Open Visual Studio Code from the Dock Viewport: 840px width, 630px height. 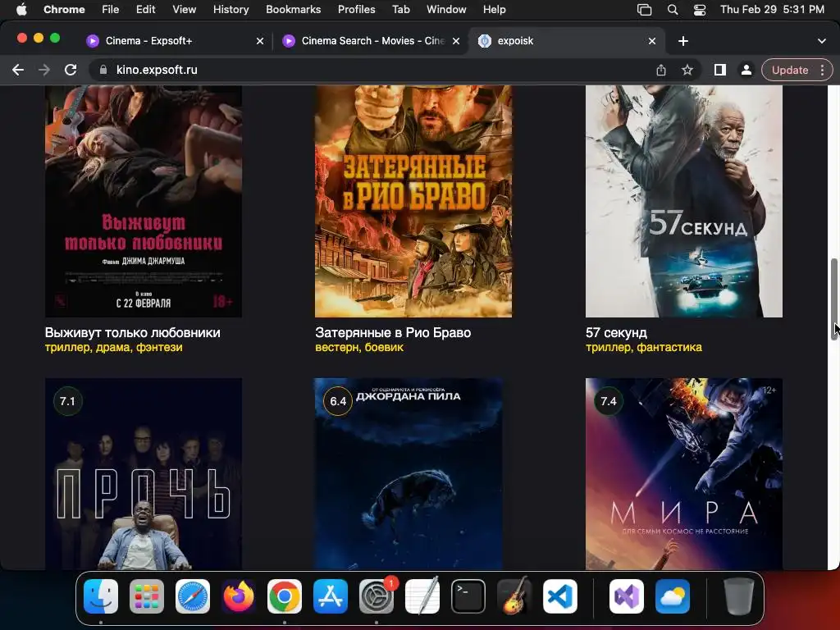point(559,596)
